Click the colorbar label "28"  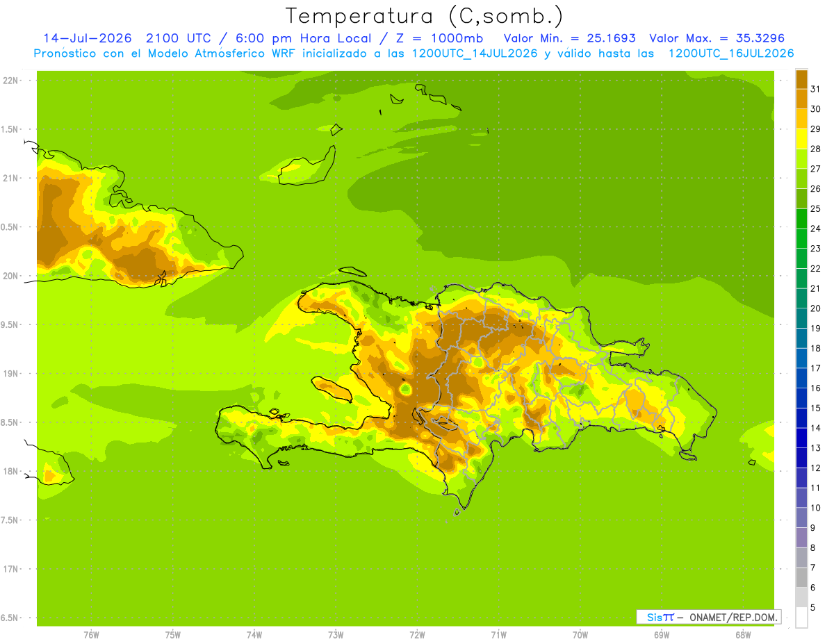tap(815, 149)
